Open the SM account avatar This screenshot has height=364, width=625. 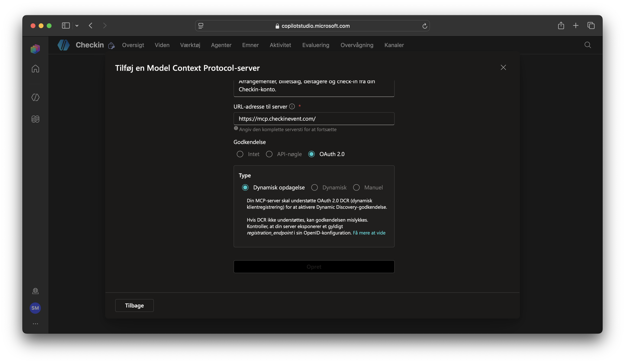(x=35, y=308)
